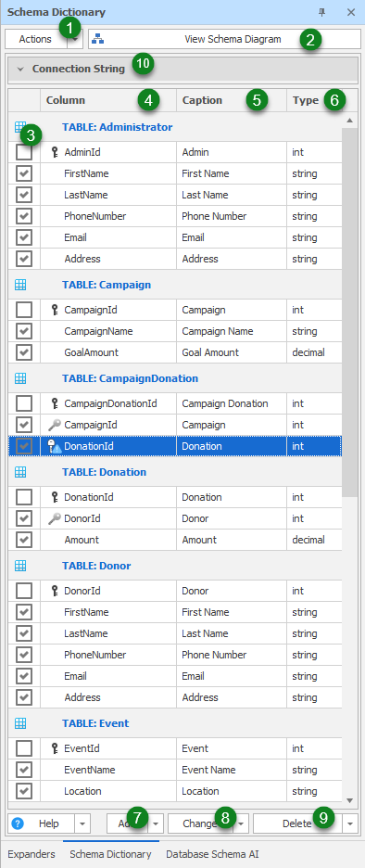This screenshot has width=365, height=868.
Task: Open the dropdown arrow next to Delete
Action: (350, 823)
